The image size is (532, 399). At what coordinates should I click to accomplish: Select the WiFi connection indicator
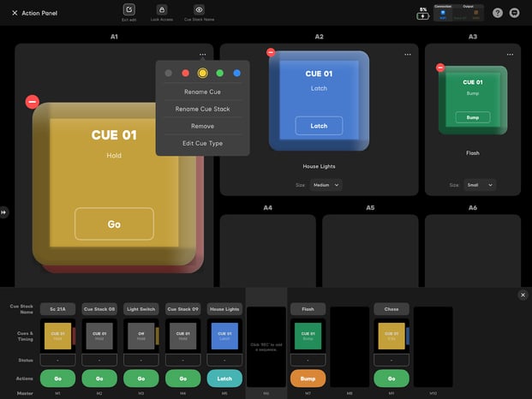pos(443,14)
